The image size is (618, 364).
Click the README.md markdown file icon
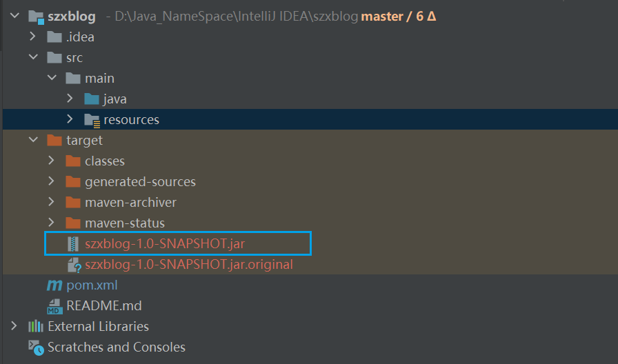(54, 305)
